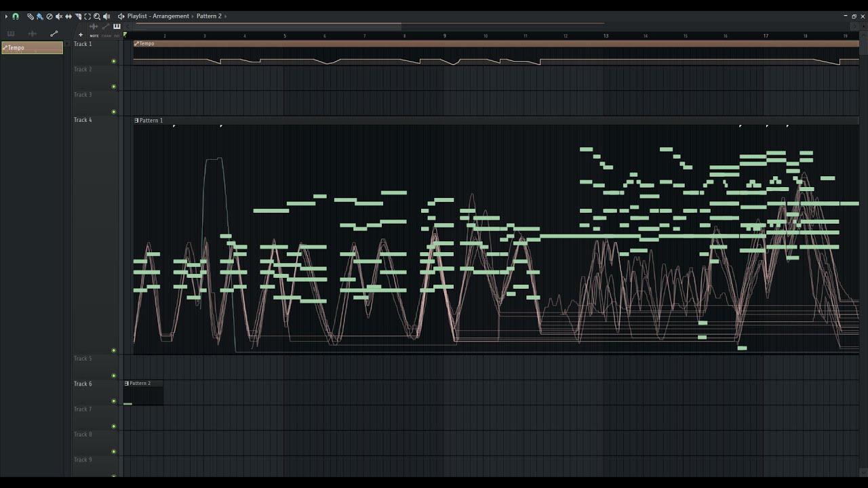Select the Mute tool
Viewport: 868px width, 488px height.
59,16
